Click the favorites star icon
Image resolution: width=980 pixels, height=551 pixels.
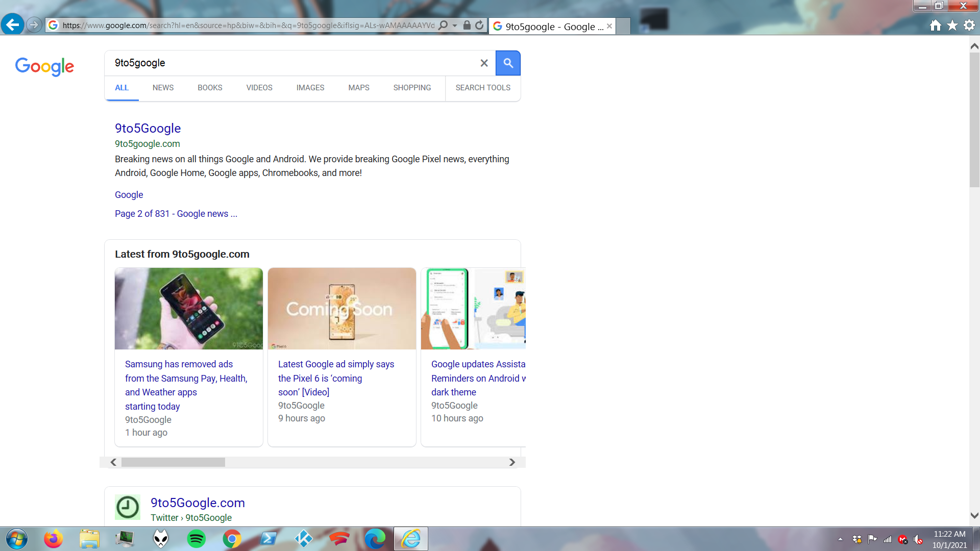[952, 25]
